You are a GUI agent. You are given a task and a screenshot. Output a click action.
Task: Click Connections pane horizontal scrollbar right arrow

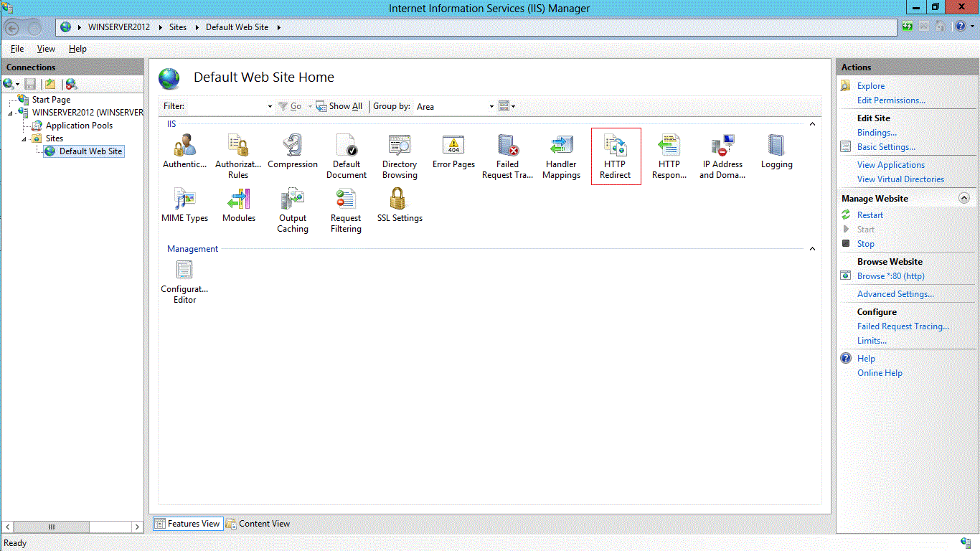pos(137,527)
